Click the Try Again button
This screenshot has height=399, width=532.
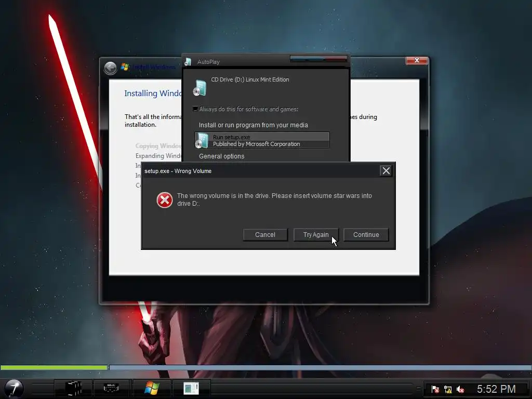tap(316, 235)
